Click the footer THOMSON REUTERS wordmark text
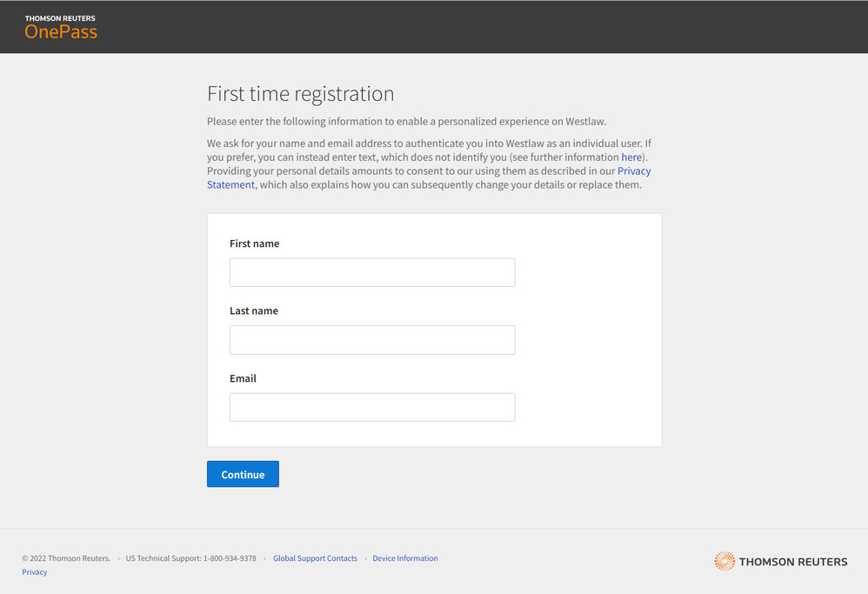 (792, 562)
